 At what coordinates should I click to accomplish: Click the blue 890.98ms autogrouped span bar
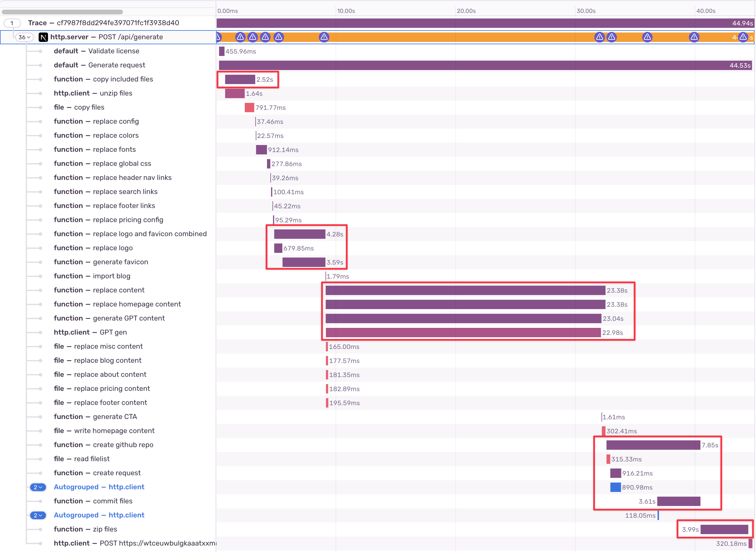point(615,487)
